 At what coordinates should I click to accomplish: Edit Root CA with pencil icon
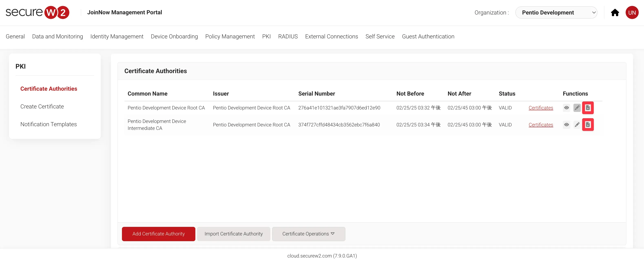coord(577,108)
